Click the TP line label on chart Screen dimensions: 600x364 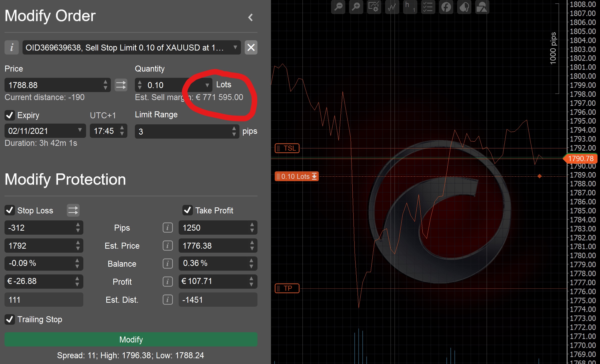point(287,288)
